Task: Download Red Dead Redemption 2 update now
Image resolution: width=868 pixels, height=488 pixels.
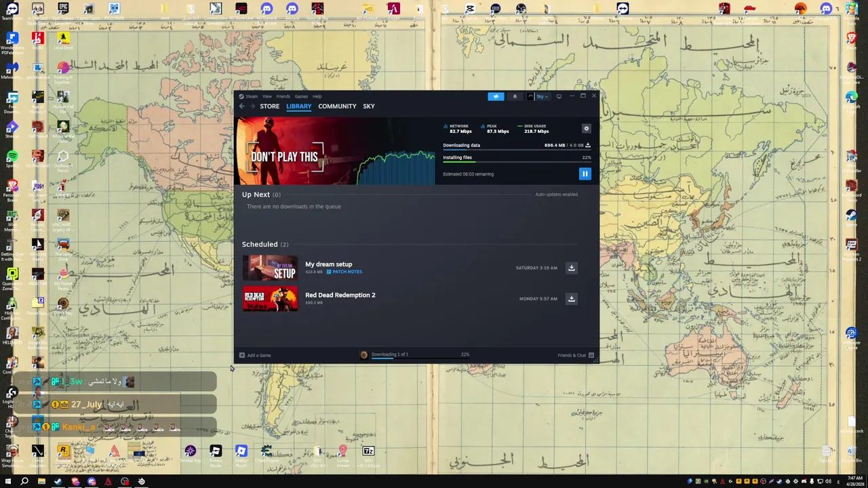Action: tap(571, 299)
